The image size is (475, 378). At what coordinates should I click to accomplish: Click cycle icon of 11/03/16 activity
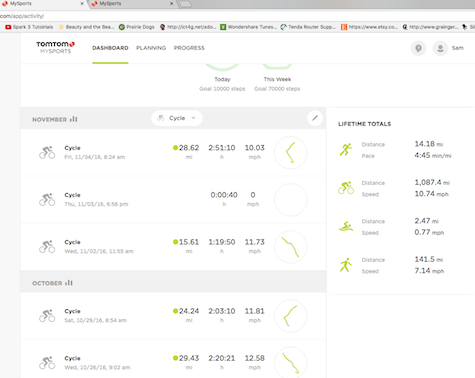point(47,199)
